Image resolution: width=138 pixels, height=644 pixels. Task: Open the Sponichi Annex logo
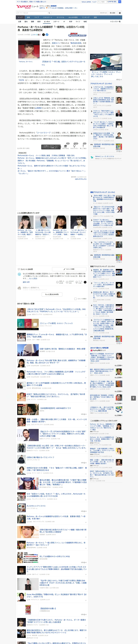77,35
